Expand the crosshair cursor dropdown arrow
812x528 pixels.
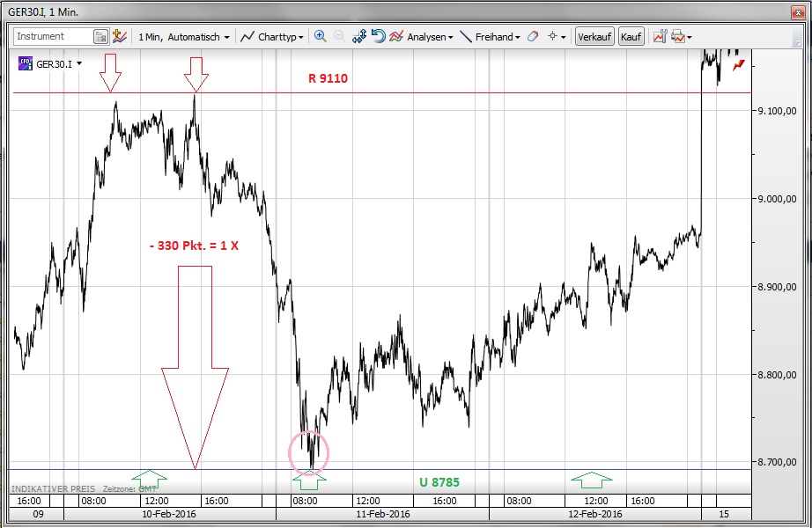(565, 37)
